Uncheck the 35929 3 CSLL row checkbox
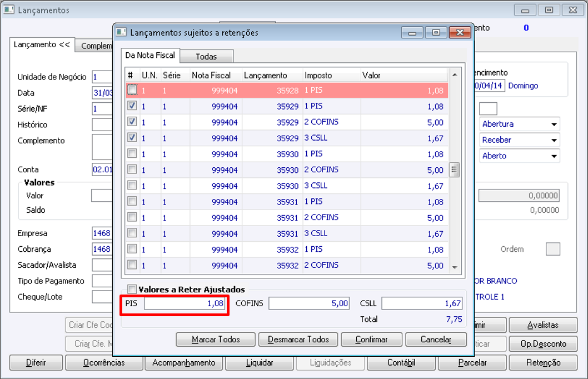588x379 pixels. 132,138
